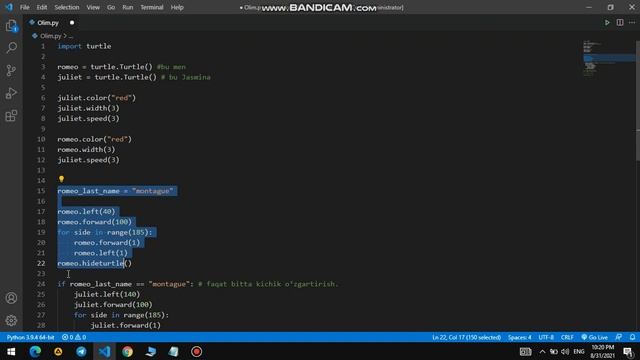Click the lightbulb code action icon
The width and height of the screenshot is (640, 360).
pos(61,179)
